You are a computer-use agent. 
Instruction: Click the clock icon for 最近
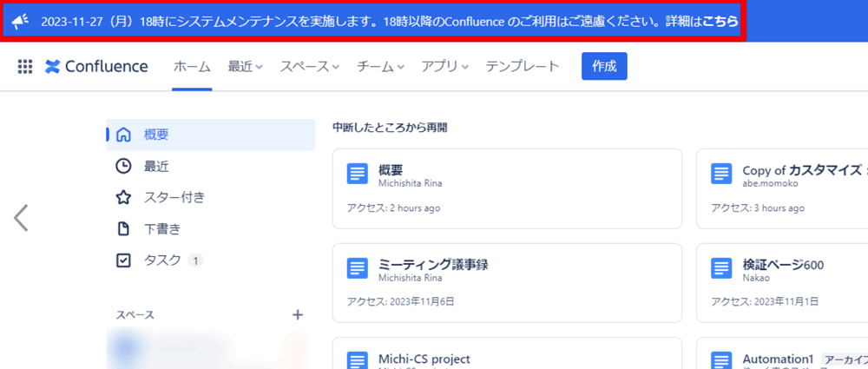tap(123, 166)
